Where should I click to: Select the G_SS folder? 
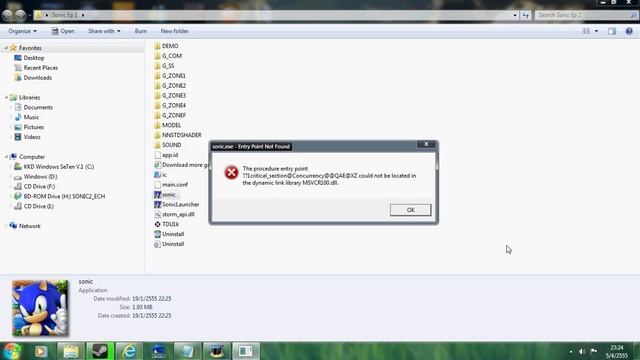pos(168,66)
